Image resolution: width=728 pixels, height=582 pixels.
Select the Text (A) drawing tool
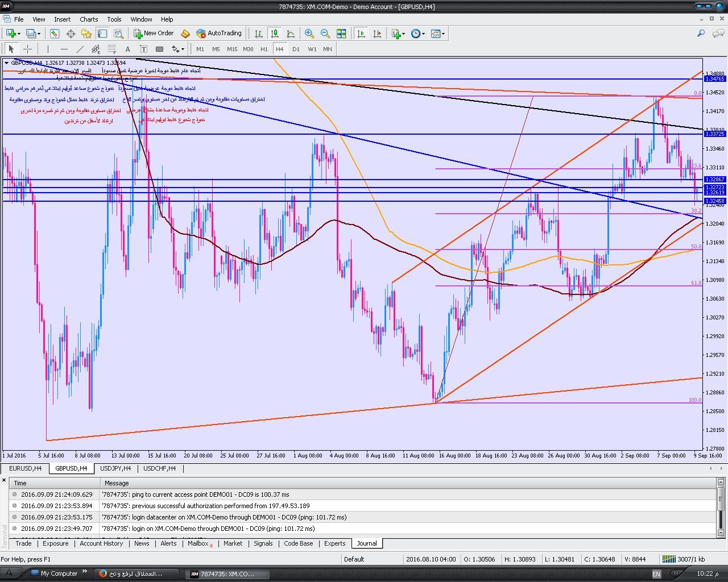pos(127,49)
